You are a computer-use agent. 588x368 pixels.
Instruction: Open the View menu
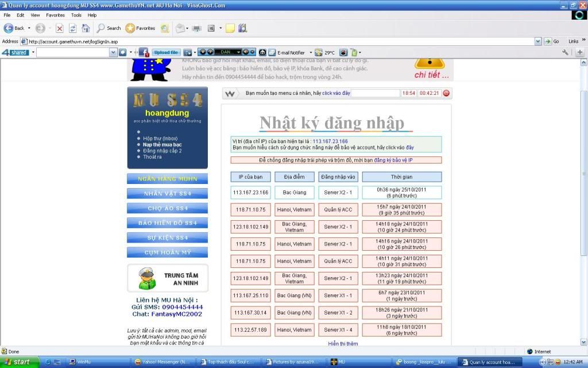click(x=35, y=15)
